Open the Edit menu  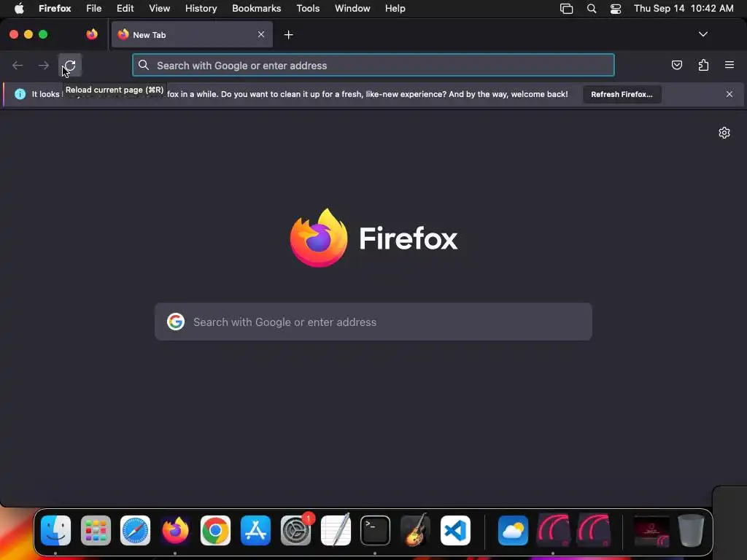pyautogui.click(x=125, y=9)
